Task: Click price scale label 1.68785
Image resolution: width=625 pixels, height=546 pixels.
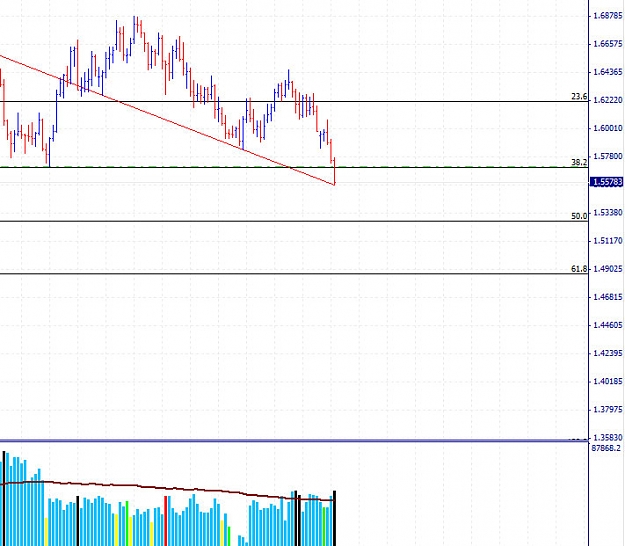Action: point(608,16)
